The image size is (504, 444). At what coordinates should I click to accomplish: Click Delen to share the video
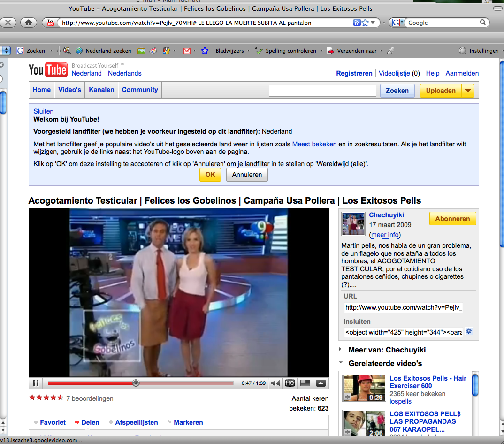tap(87, 422)
